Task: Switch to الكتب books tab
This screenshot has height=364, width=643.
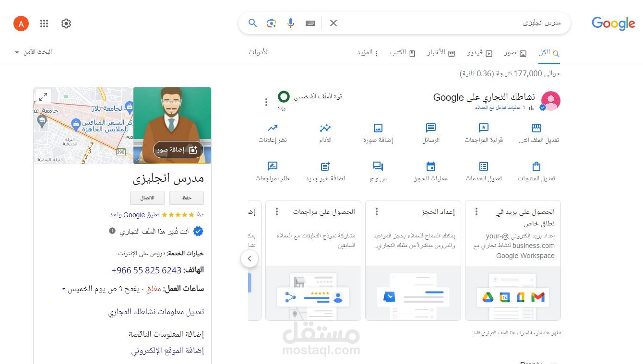Action: (402, 53)
